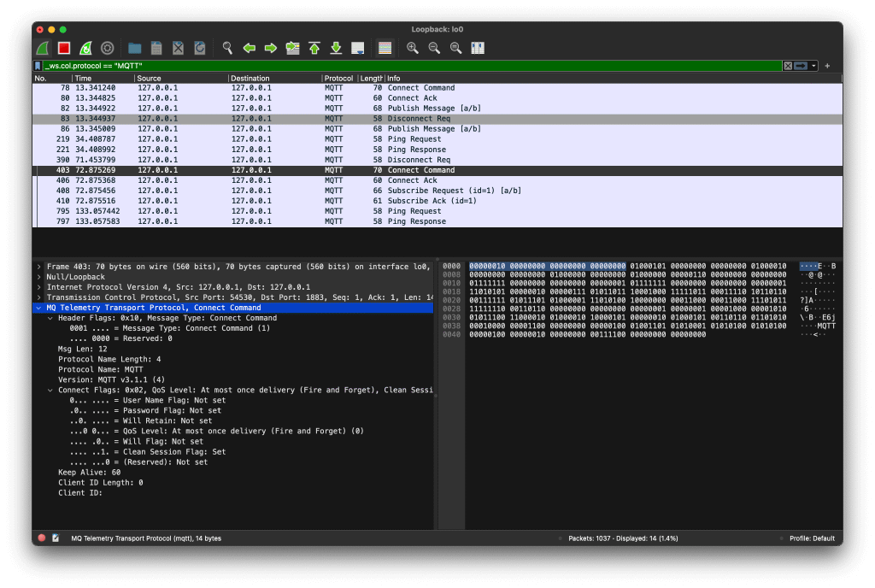Go to the last packet
The width and height of the screenshot is (875, 588).
click(x=335, y=48)
